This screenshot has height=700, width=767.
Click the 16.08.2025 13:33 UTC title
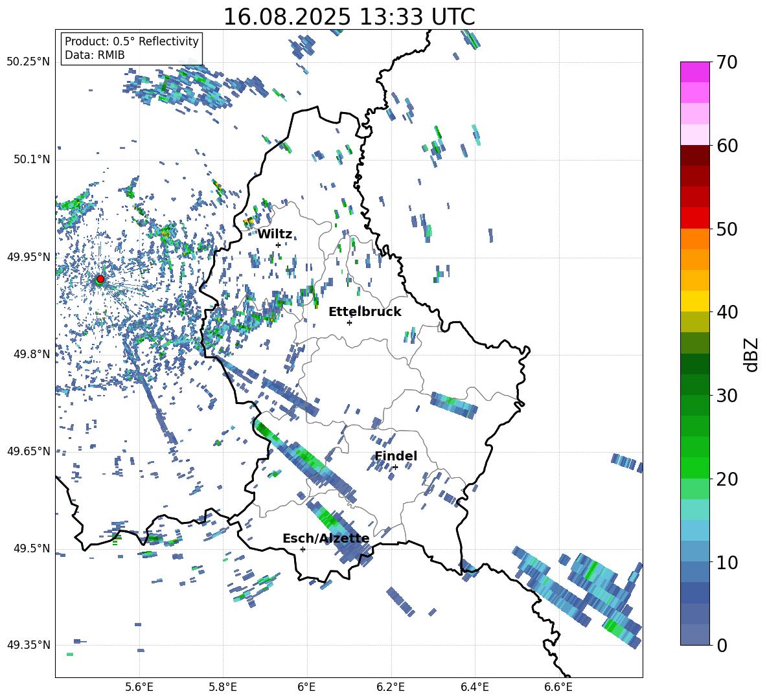click(x=349, y=17)
